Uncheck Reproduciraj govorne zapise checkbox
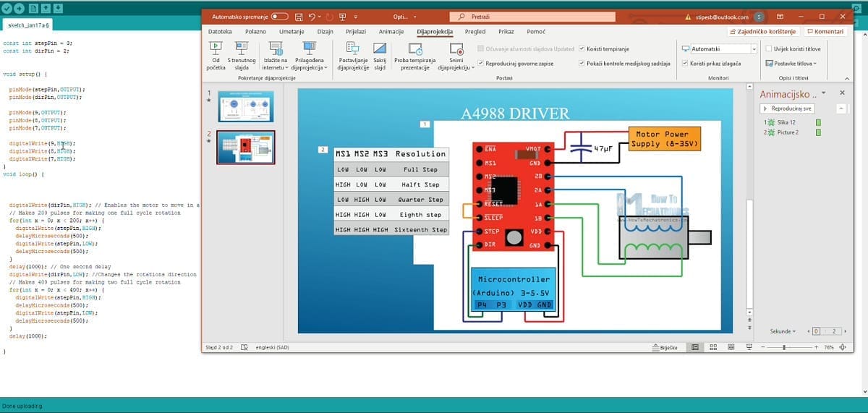 click(480, 64)
